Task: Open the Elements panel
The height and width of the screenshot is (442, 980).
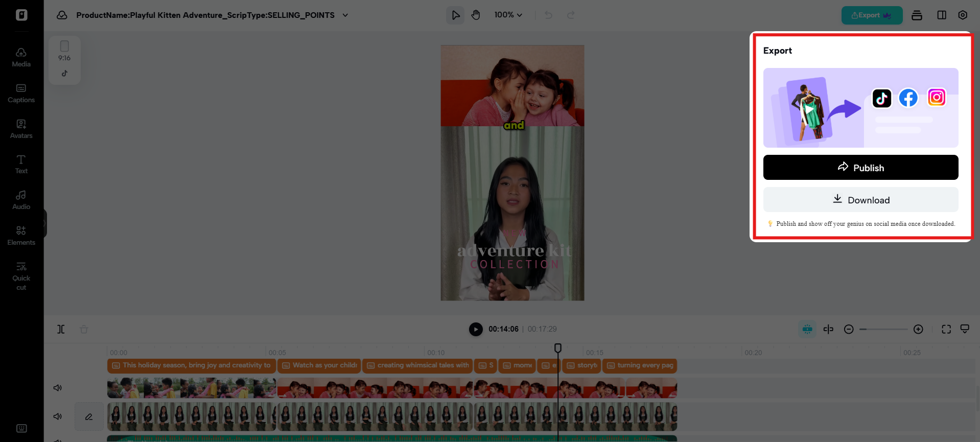Action: [21, 236]
